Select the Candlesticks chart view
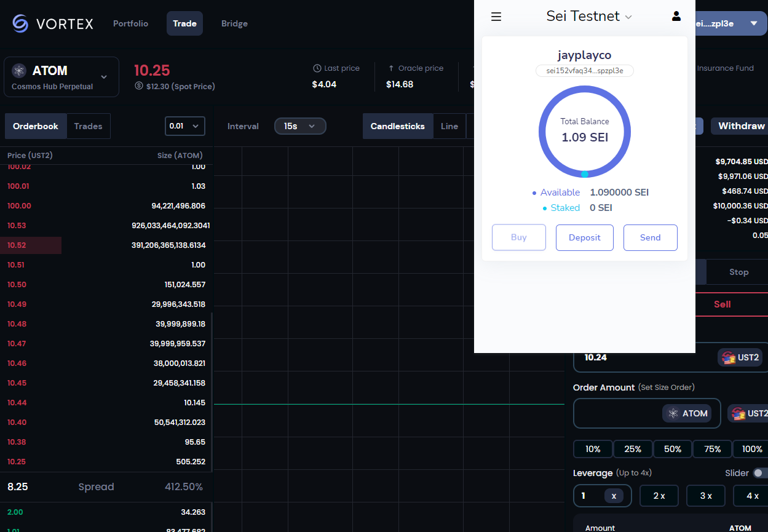Screen dimensions: 768x532 [x=397, y=126]
